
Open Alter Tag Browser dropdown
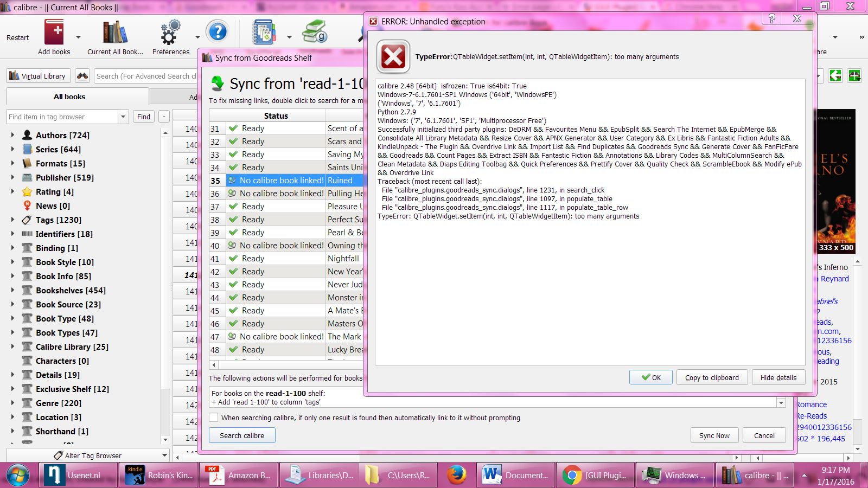pos(164,455)
